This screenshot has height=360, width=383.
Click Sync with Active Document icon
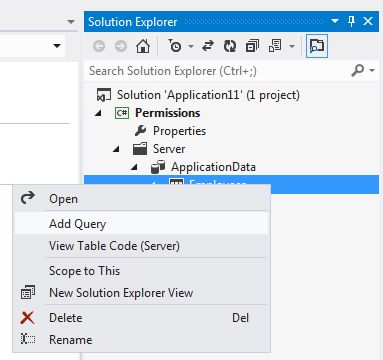pyautogui.click(x=208, y=46)
